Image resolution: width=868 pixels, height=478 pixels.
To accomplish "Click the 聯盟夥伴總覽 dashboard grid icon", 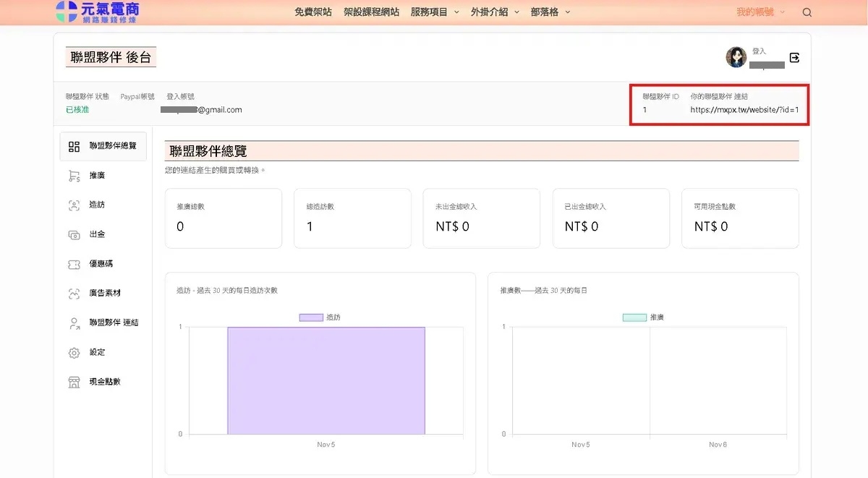I will [x=74, y=147].
